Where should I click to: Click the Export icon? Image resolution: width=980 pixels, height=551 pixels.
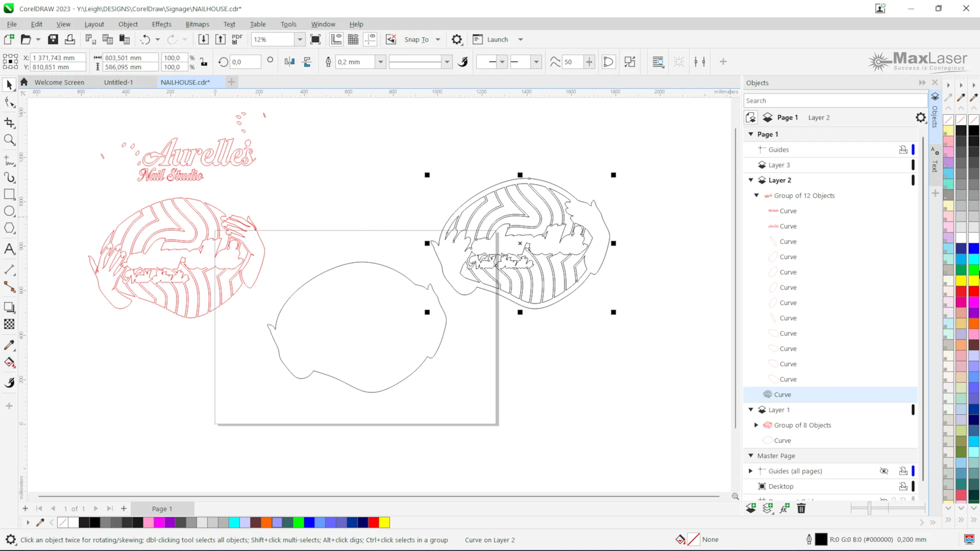[x=220, y=39]
